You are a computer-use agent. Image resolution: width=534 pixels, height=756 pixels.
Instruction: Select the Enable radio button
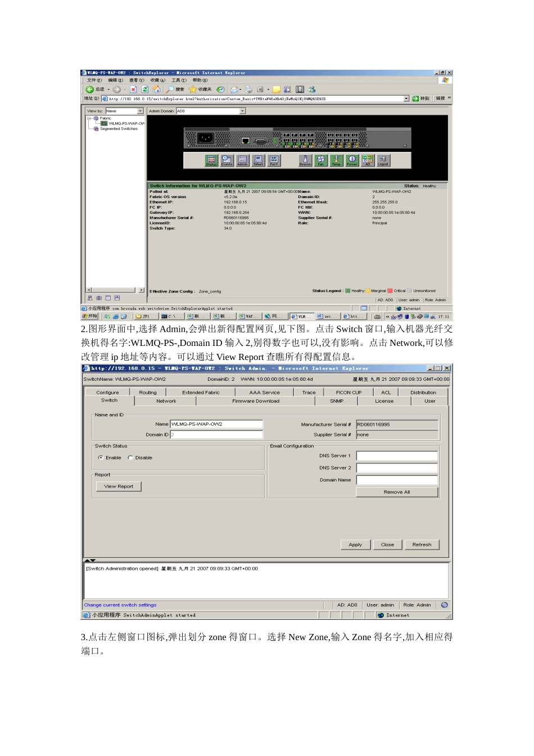tap(101, 458)
